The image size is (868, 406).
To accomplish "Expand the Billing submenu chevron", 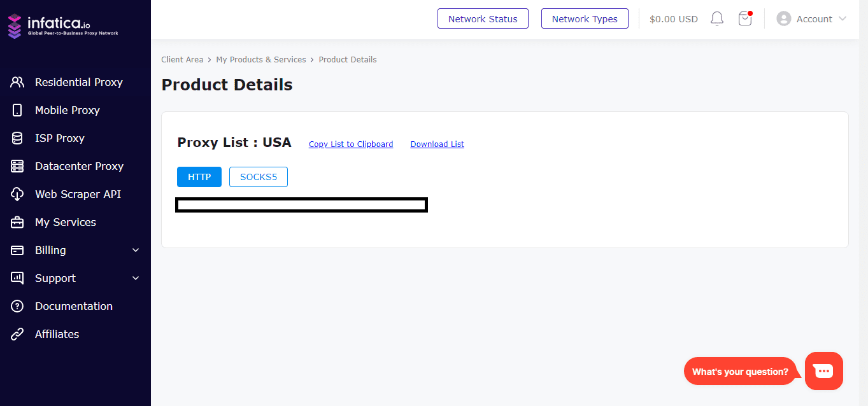I will click(x=136, y=250).
